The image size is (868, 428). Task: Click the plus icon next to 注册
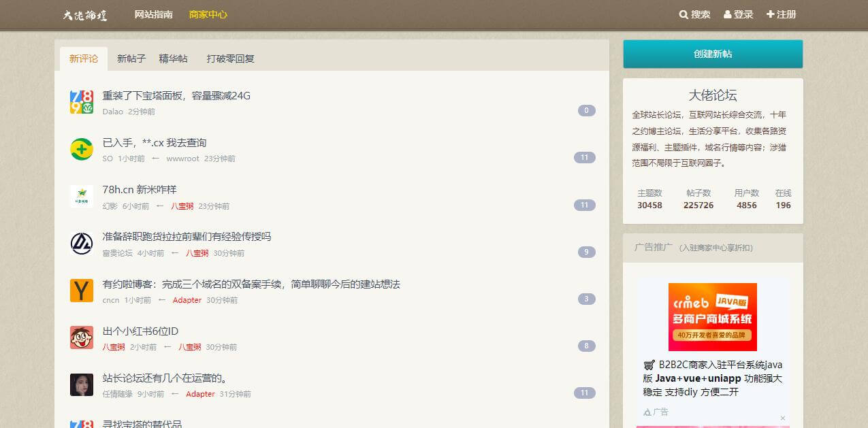coord(770,14)
